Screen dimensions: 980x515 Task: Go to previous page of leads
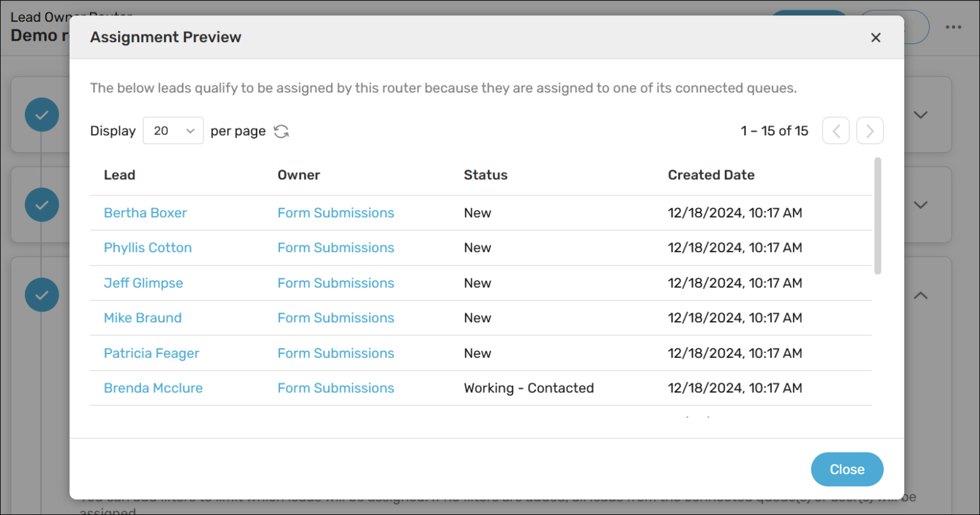(836, 131)
